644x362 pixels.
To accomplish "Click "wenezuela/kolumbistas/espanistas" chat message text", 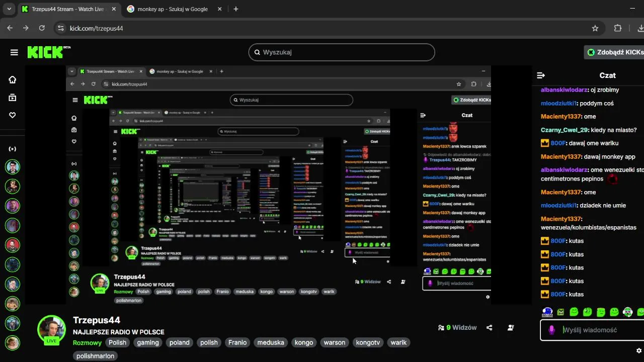I will (589, 228).
